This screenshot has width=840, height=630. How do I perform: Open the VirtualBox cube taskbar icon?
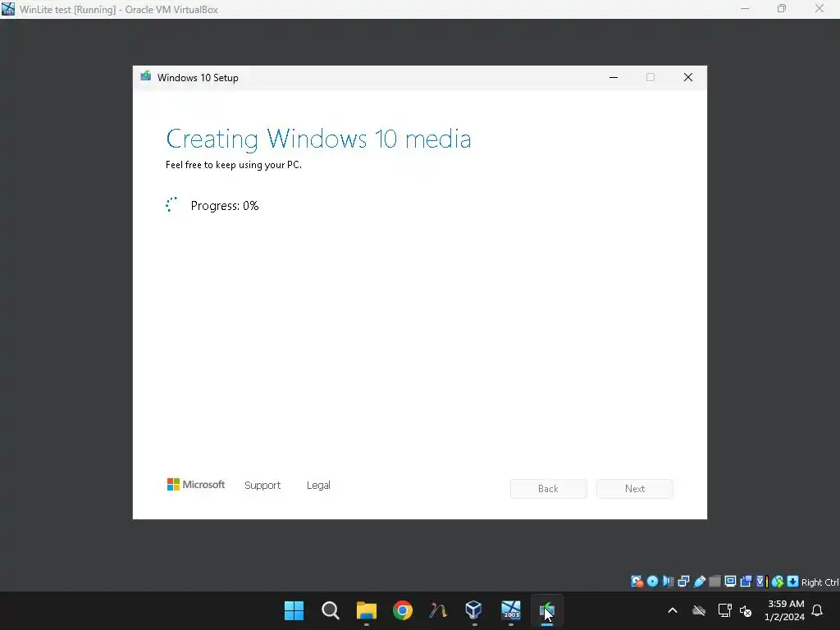pos(474,610)
